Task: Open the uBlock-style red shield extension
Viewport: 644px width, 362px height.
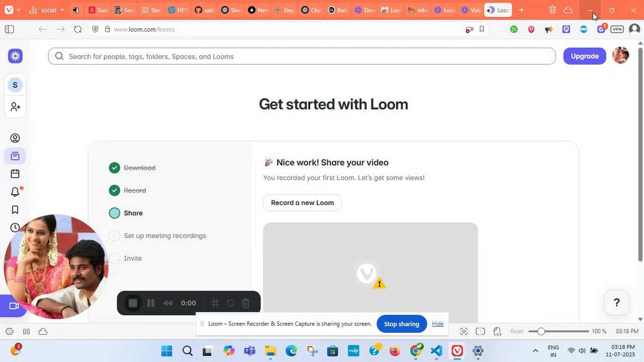Action: coord(531,29)
